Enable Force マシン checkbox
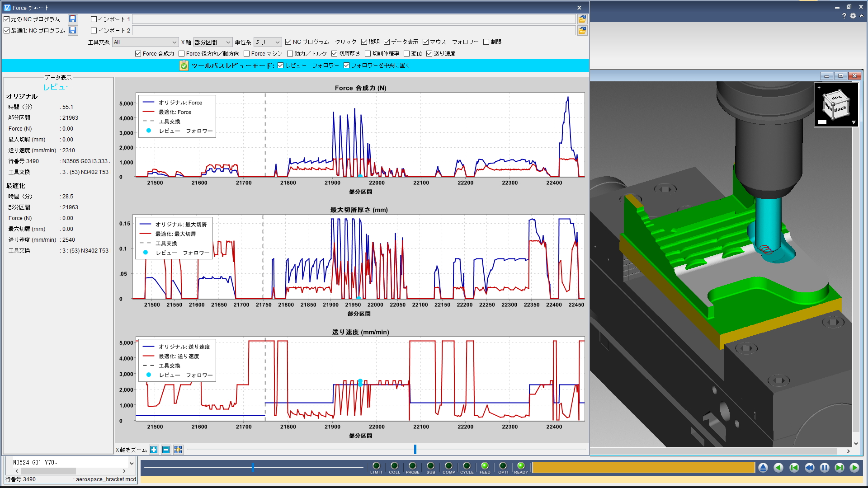Viewport: 868px width, 488px height. click(246, 53)
